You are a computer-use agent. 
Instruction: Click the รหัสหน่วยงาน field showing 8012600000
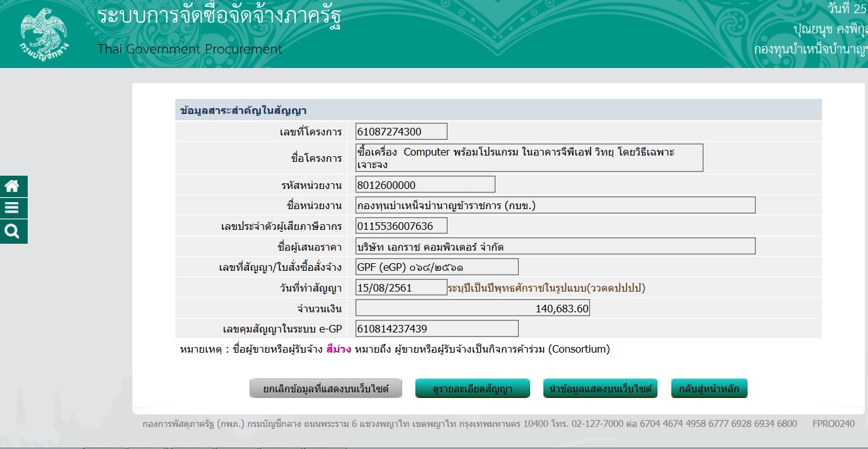pos(425,185)
